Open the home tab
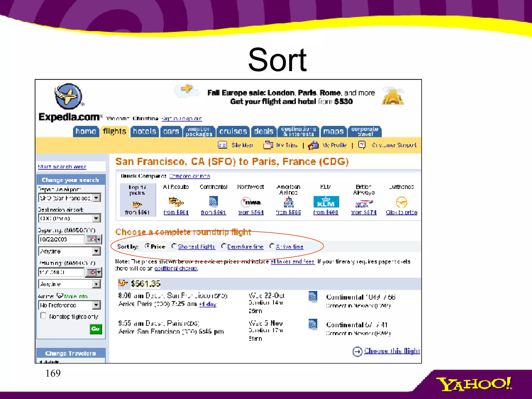Viewport: 532px width, 399px height. [86, 131]
